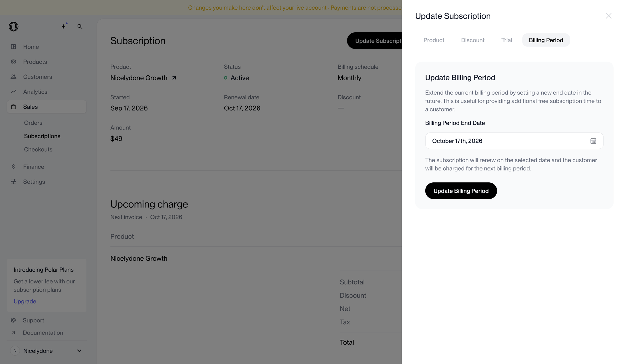
Task: Select the Trial tab
Action: pos(506,40)
